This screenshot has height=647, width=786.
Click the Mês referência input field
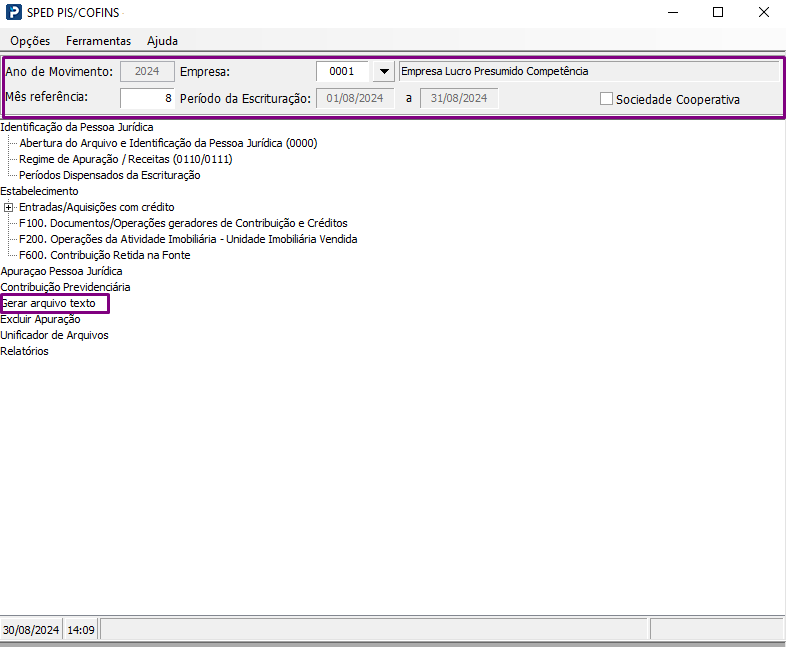tap(147, 98)
